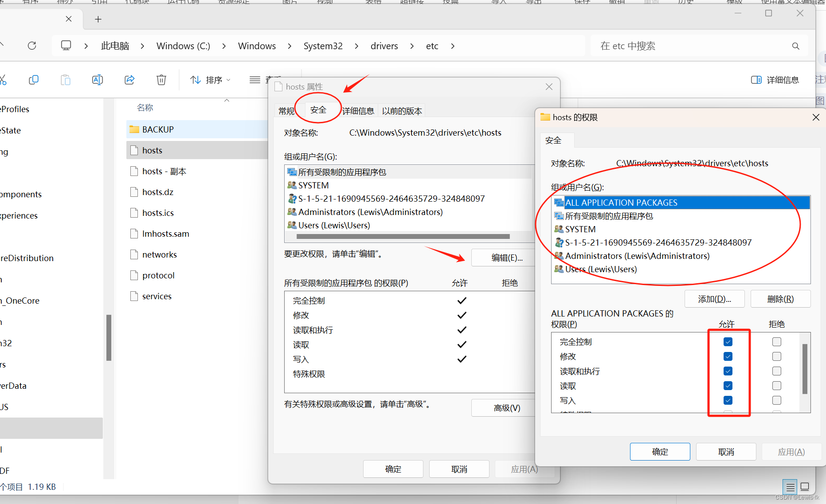The width and height of the screenshot is (826, 504).
Task: Click horizontal scrollbar in hosts 属性 user list
Action: coord(403,236)
